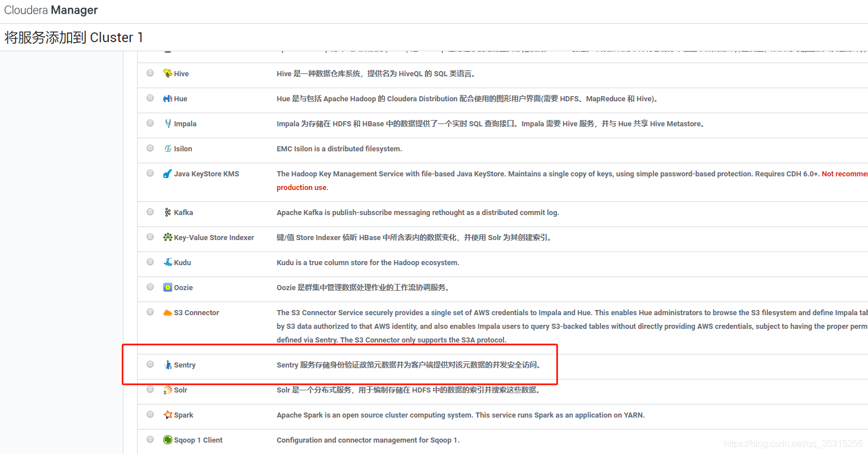
Task: Select the Isilon radio button
Action: click(x=150, y=148)
